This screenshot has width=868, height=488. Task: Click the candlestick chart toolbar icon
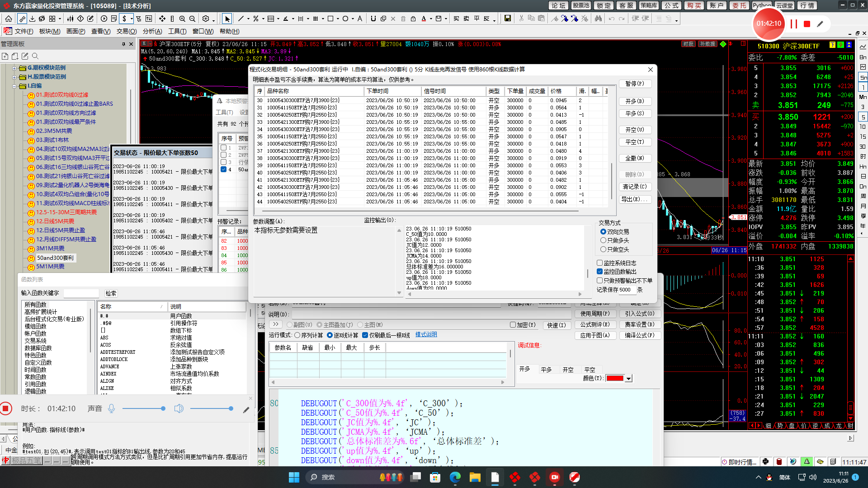[x=70, y=19]
